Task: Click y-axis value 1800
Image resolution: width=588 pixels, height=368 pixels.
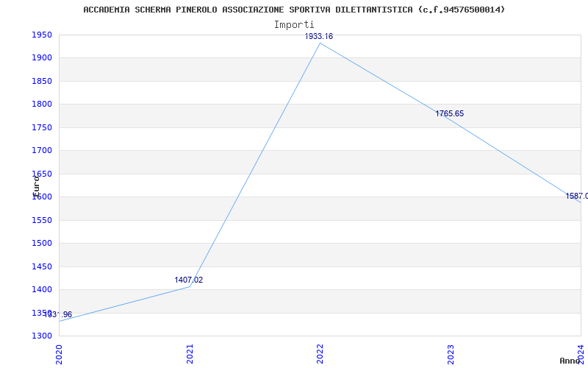Action: 42,105
